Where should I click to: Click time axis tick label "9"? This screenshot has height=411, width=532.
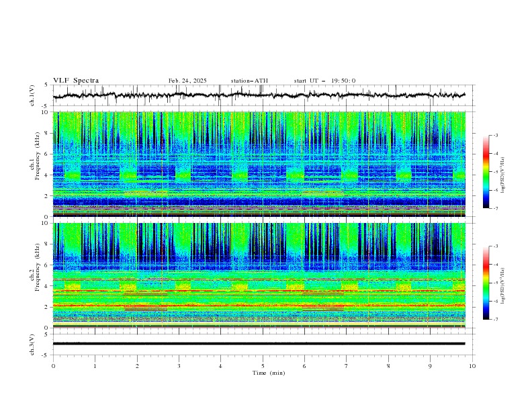point(430,366)
